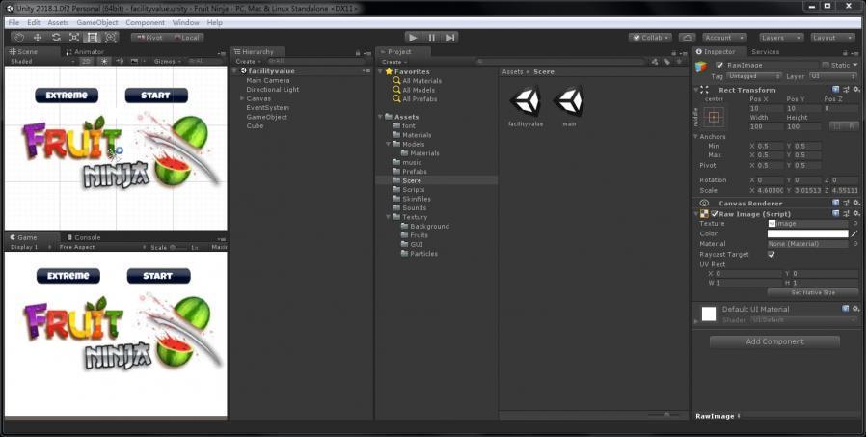Adjust the Project icon size slider

(665, 414)
